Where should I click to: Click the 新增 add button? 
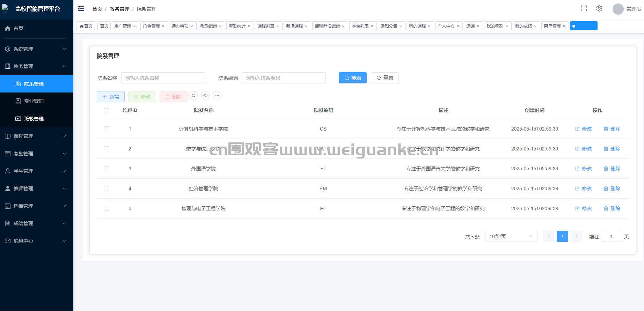pyautogui.click(x=111, y=97)
